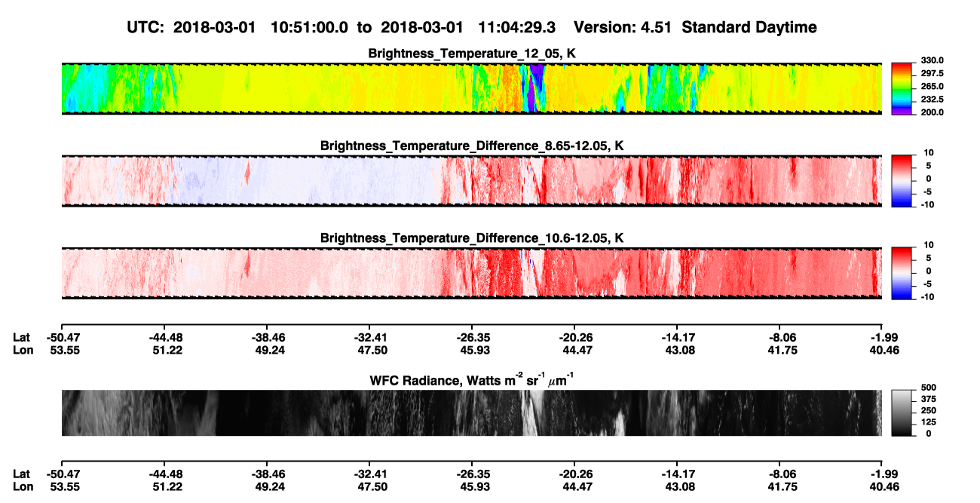Click the 375 grayscale colorbar label
This screenshot has height=503, width=980.
[929, 399]
